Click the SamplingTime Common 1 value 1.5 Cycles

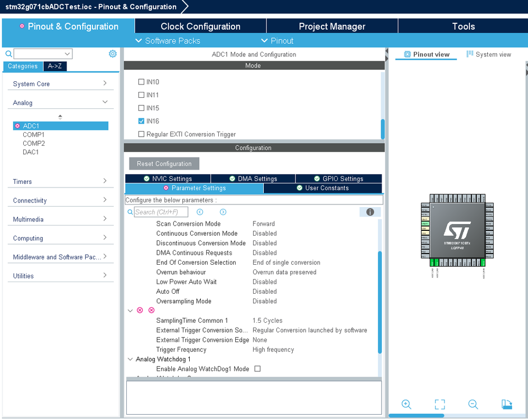pyautogui.click(x=267, y=320)
